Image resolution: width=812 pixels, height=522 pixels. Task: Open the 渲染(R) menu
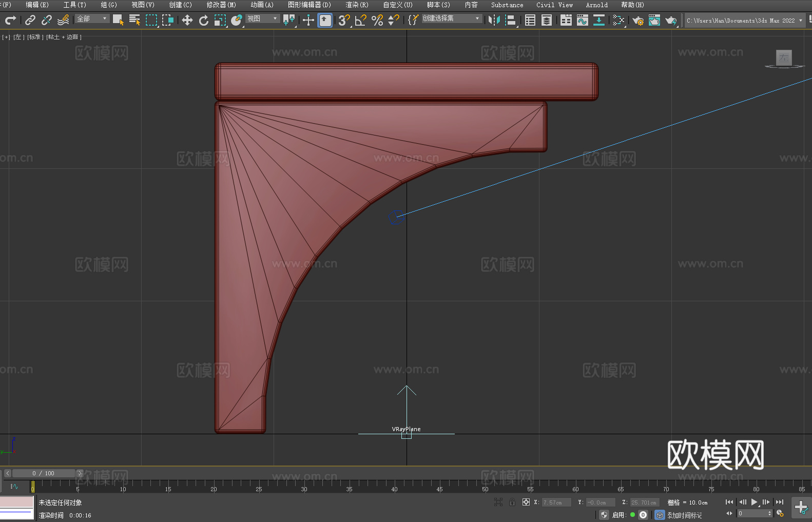[357, 5]
